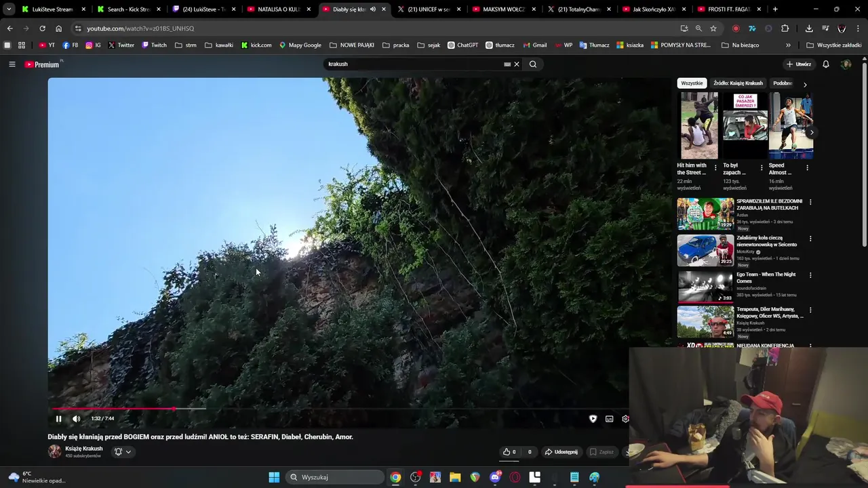Click the Utwórz create button
This screenshot has height=488, width=868.
[x=799, y=64]
